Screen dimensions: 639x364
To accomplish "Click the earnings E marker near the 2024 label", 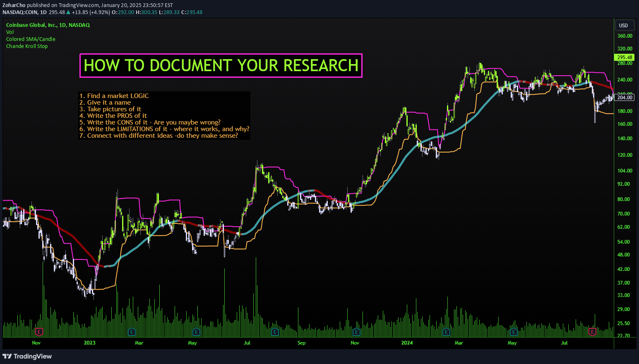I will (446, 332).
